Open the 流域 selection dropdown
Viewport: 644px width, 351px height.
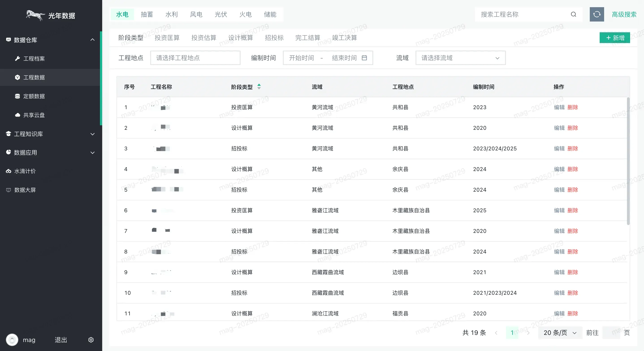pos(460,58)
